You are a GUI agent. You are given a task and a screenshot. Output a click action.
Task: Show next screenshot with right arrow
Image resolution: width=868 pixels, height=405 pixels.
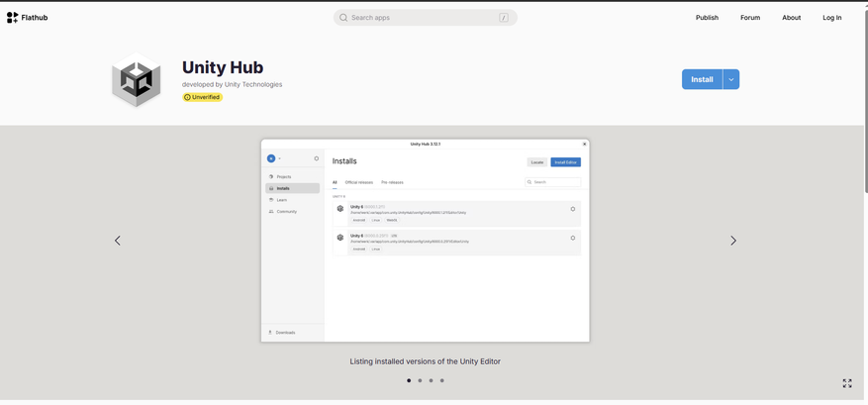[x=733, y=241]
